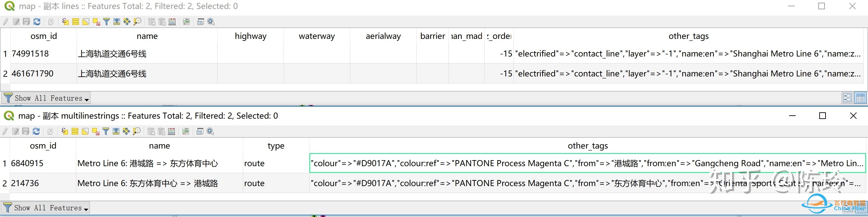Open select by expression in lines toolbar
This screenshot has height=217, width=868.
click(65, 22)
